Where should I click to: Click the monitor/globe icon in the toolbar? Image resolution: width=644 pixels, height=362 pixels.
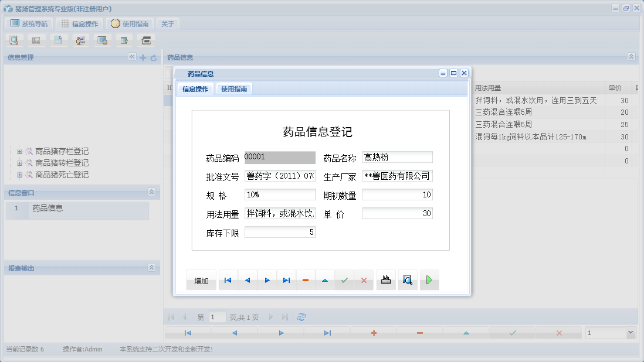pos(102,40)
